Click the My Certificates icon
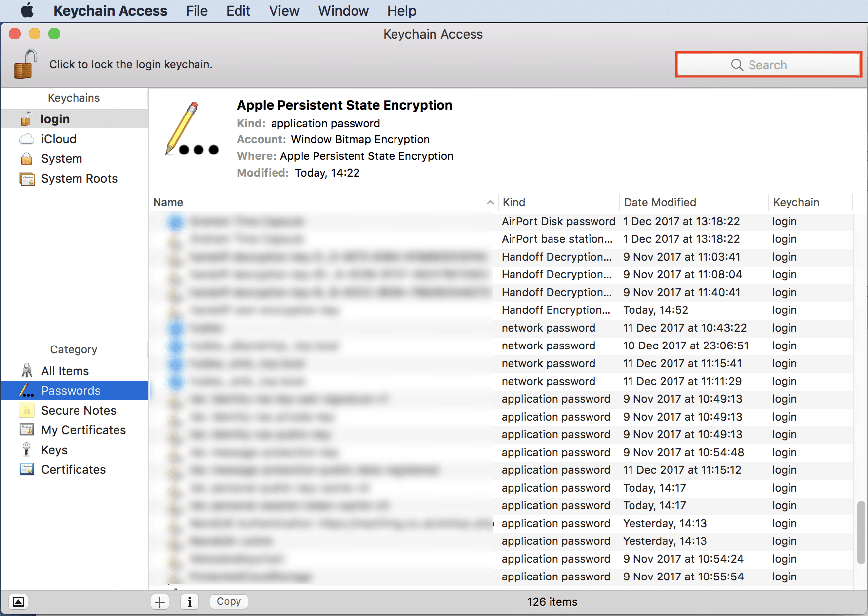 tap(27, 430)
